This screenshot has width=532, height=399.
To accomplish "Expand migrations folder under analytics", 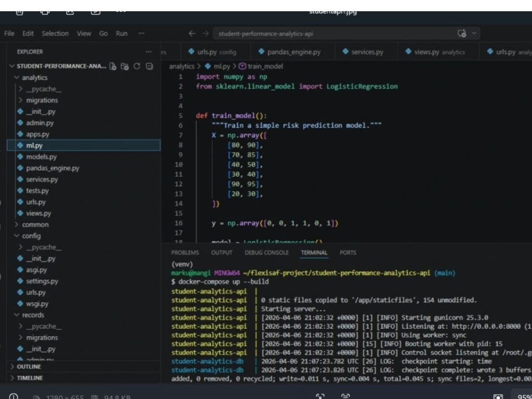I will pyautogui.click(x=20, y=100).
